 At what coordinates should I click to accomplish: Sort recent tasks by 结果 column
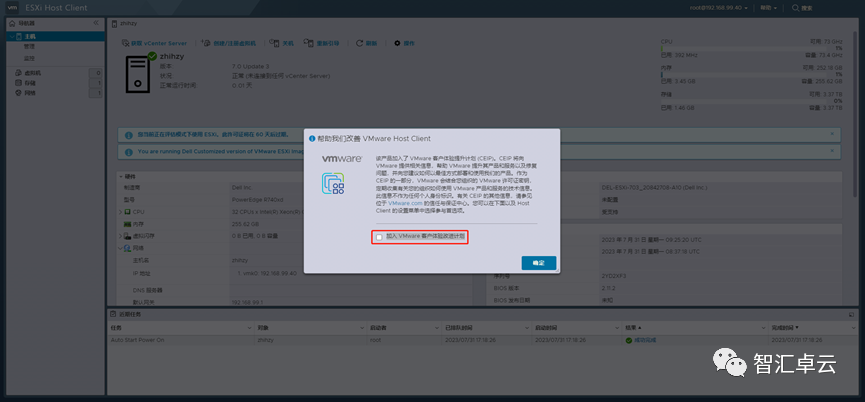click(633, 328)
